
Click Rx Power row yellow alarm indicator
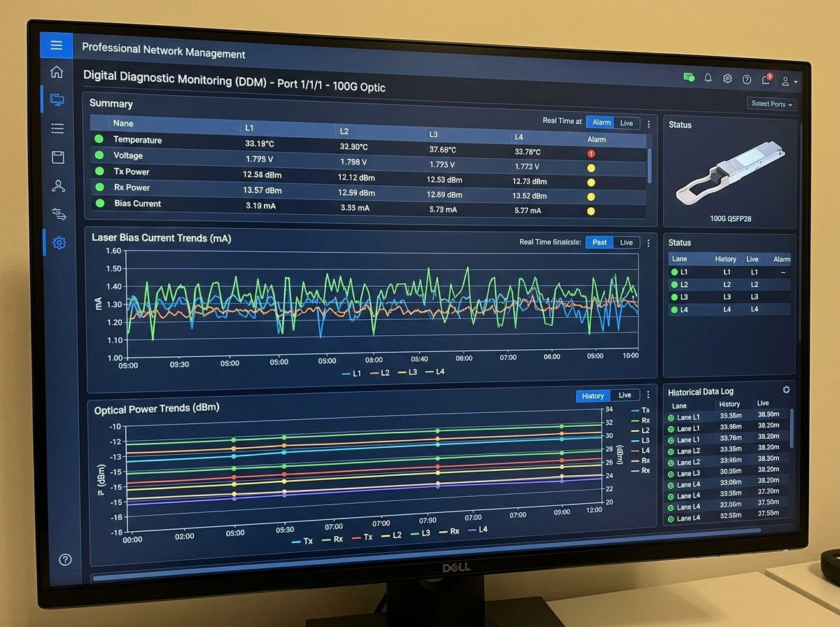[591, 197]
